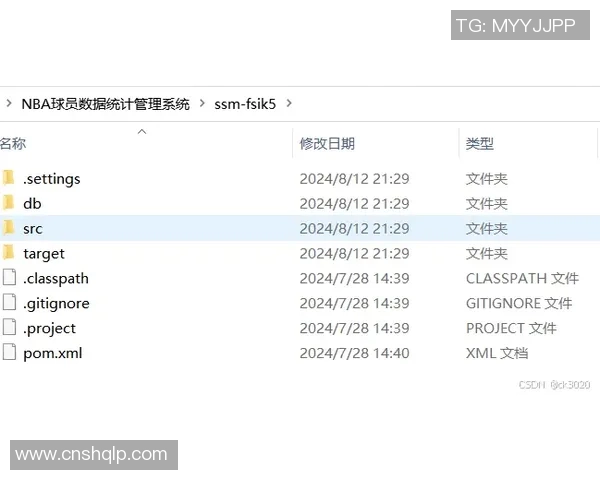Sort by 类型 column header
600x480 pixels.
click(479, 144)
